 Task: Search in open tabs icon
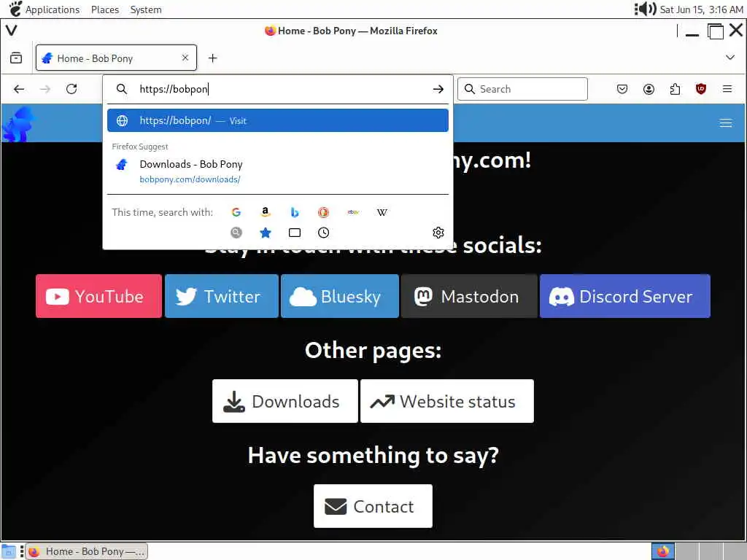295,233
